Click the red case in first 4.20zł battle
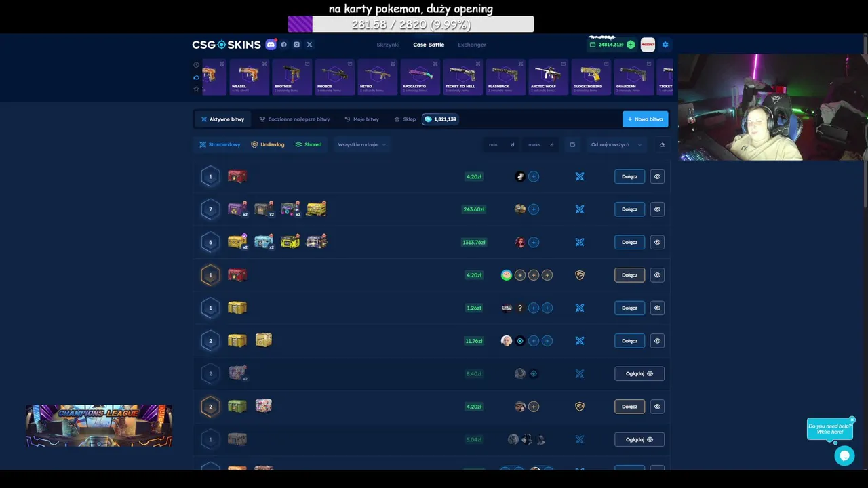Viewport: 868px width, 488px height. (x=237, y=176)
